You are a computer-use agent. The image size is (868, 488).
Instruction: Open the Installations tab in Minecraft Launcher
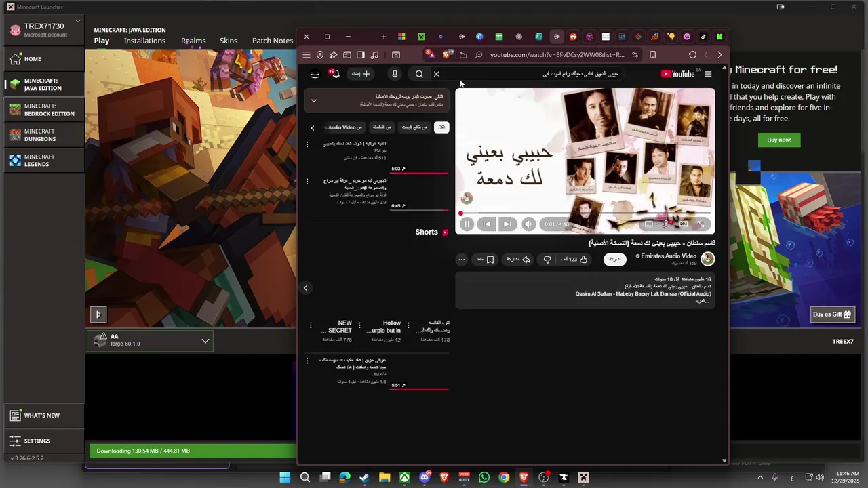tap(144, 41)
